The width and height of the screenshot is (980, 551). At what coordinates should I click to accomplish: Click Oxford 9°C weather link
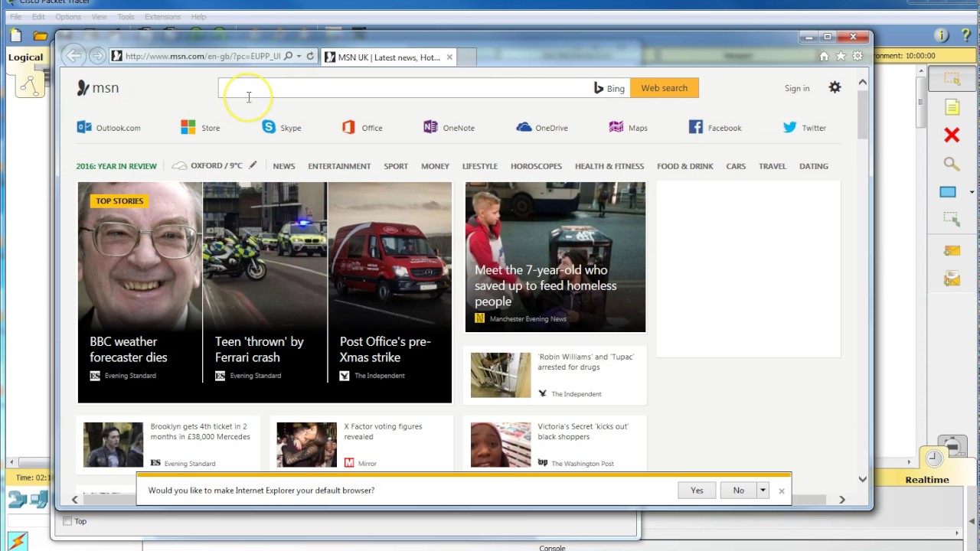tap(207, 165)
